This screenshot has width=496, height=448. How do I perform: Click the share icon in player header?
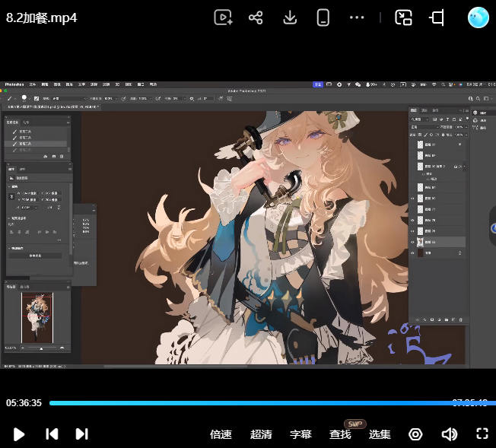click(x=256, y=17)
